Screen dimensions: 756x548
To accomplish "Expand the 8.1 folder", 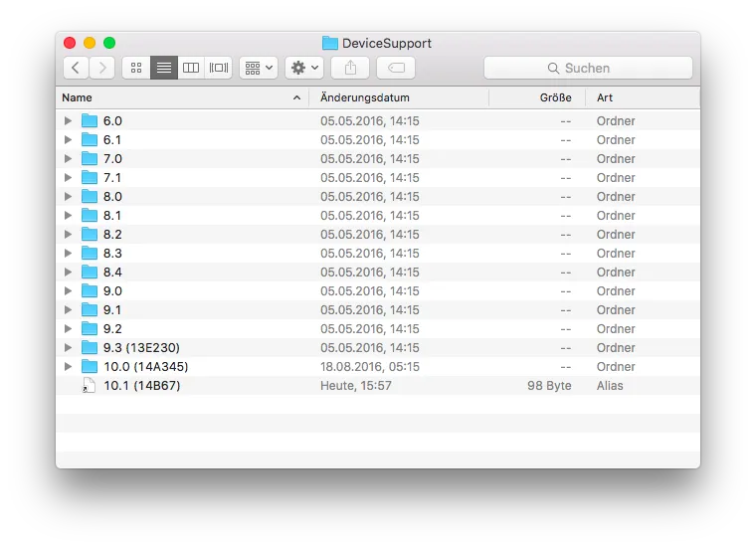I will click(68, 215).
